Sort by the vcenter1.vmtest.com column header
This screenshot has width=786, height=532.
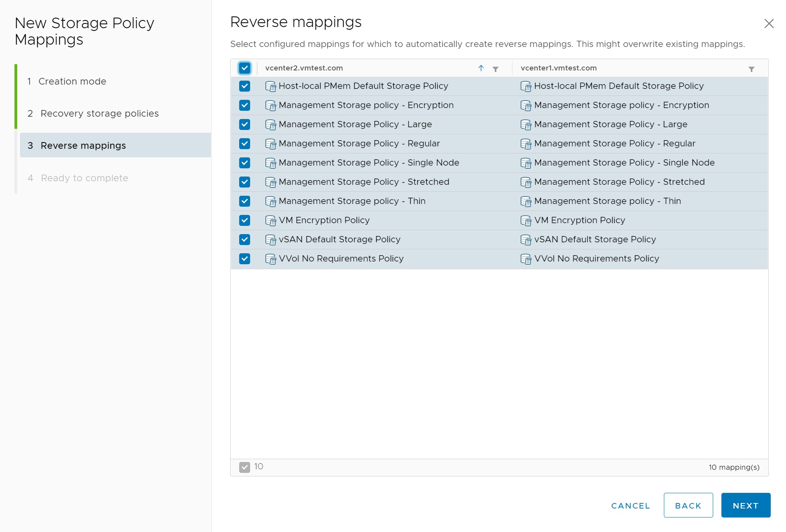(559, 68)
